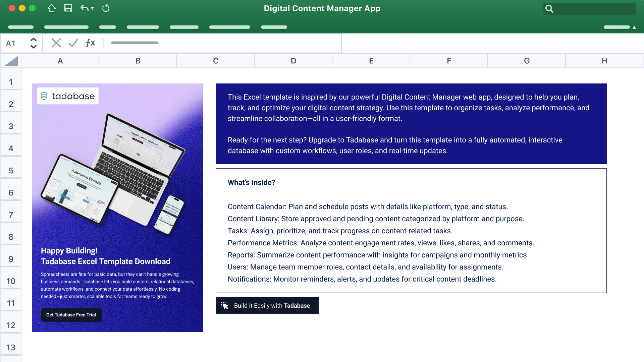Select column B header
644x362 pixels.
[138, 61]
